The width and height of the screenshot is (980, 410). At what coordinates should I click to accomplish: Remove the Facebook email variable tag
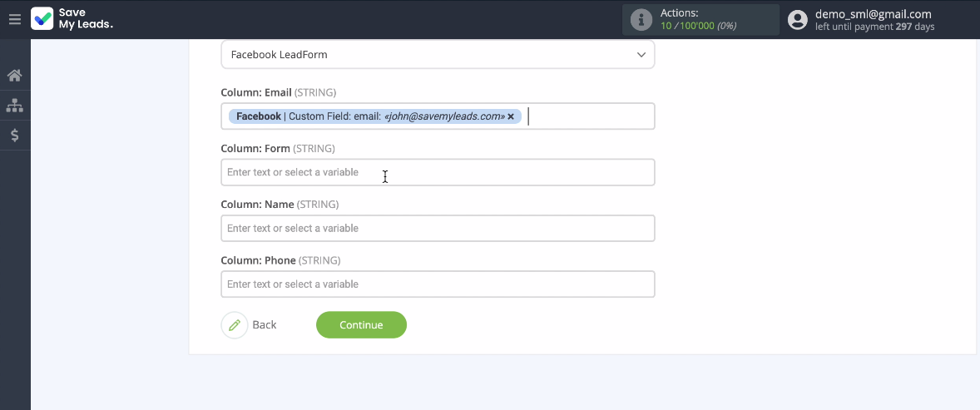[511, 116]
